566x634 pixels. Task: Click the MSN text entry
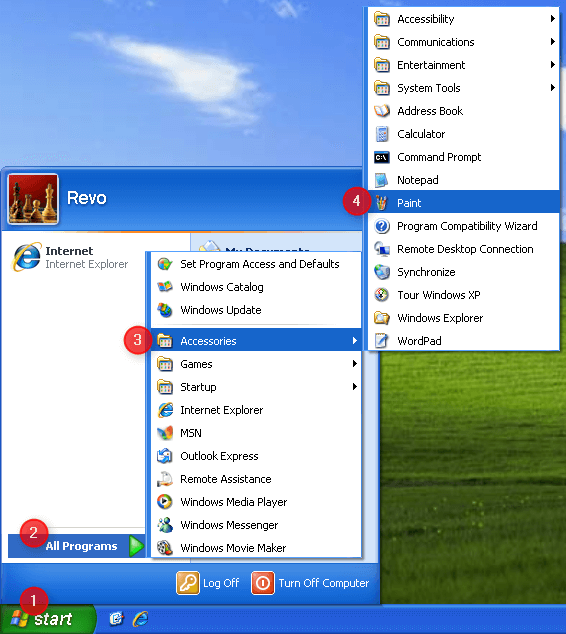pos(191,433)
